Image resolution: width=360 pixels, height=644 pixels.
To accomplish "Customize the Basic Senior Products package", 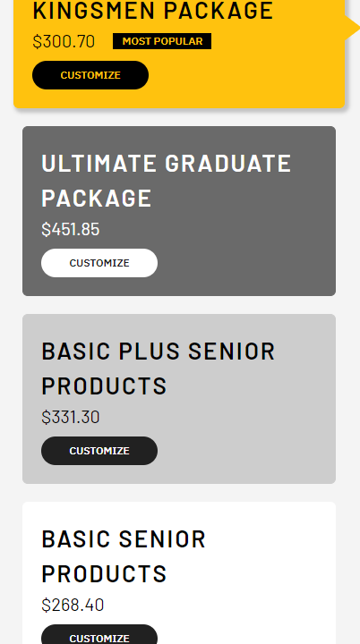I will coord(99,634).
